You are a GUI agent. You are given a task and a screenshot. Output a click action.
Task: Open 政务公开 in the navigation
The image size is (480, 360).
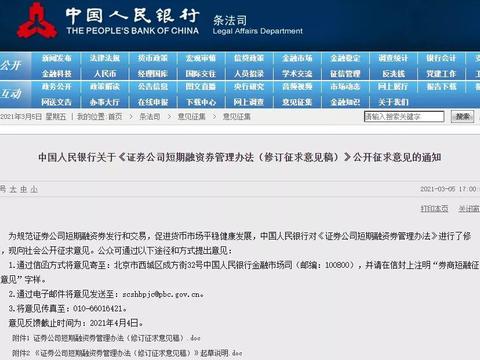pos(57,87)
